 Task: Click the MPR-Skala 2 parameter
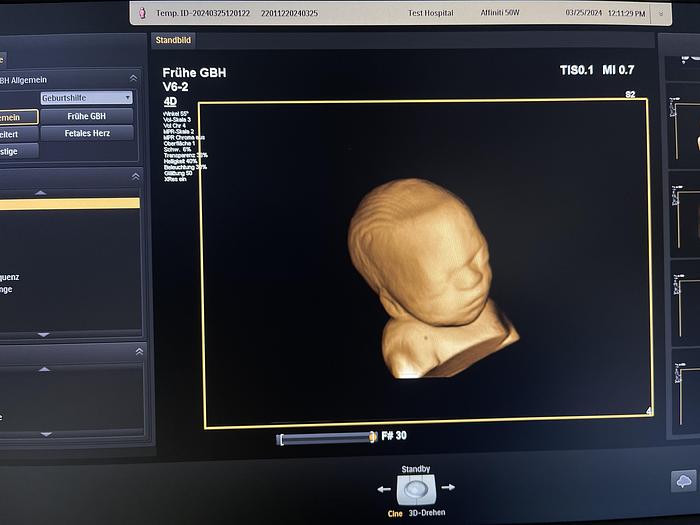[179, 132]
